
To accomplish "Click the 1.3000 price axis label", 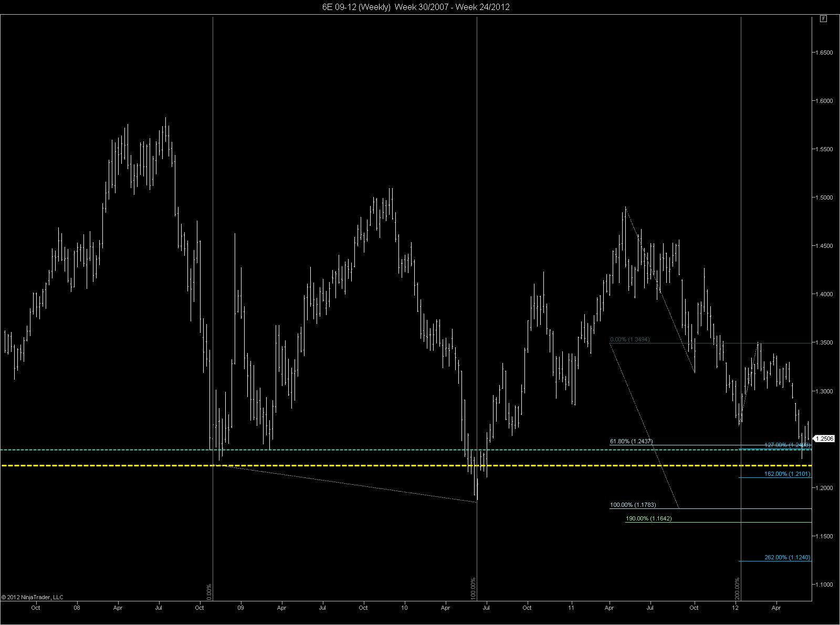I will pos(824,391).
